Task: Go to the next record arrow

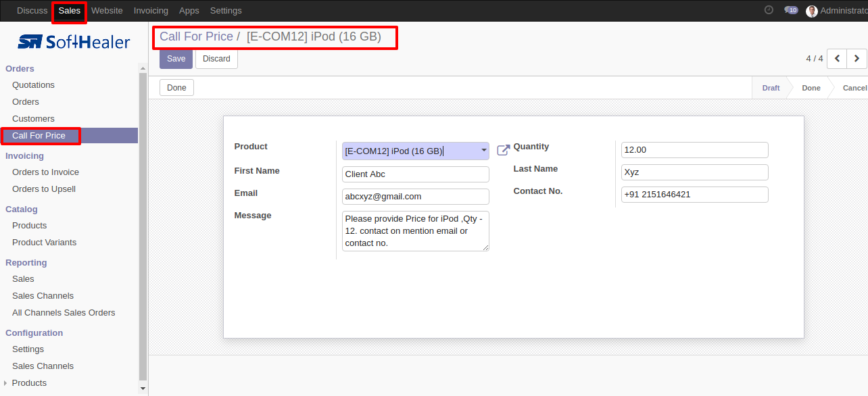Action: coord(857,59)
